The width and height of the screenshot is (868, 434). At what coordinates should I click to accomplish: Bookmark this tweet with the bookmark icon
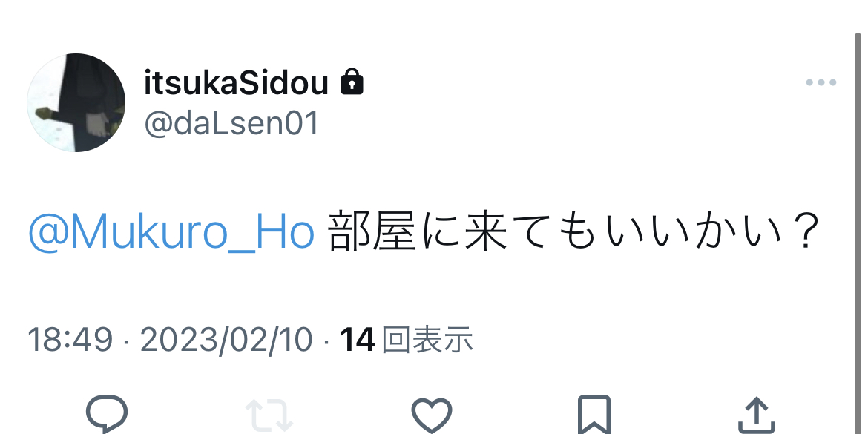click(594, 415)
